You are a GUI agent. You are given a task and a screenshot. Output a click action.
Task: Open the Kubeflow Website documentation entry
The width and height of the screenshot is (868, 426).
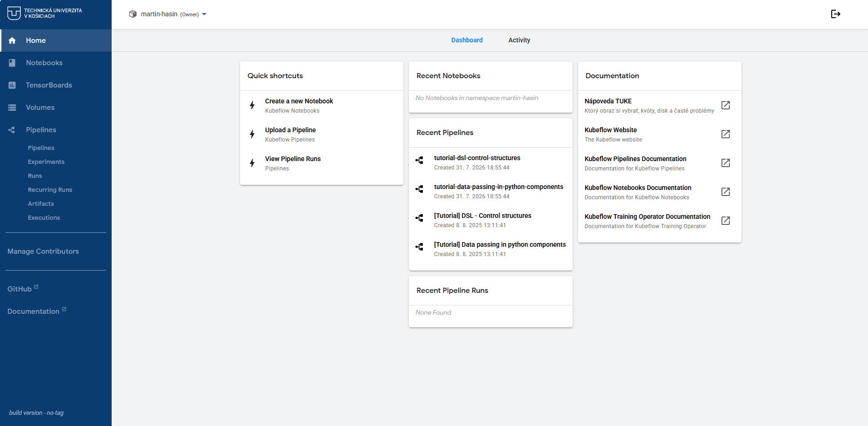(x=660, y=134)
